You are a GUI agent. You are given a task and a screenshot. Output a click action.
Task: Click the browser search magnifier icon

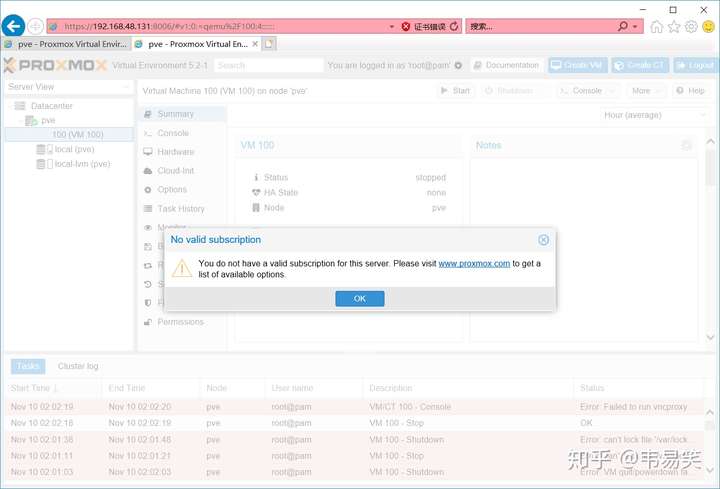point(623,26)
